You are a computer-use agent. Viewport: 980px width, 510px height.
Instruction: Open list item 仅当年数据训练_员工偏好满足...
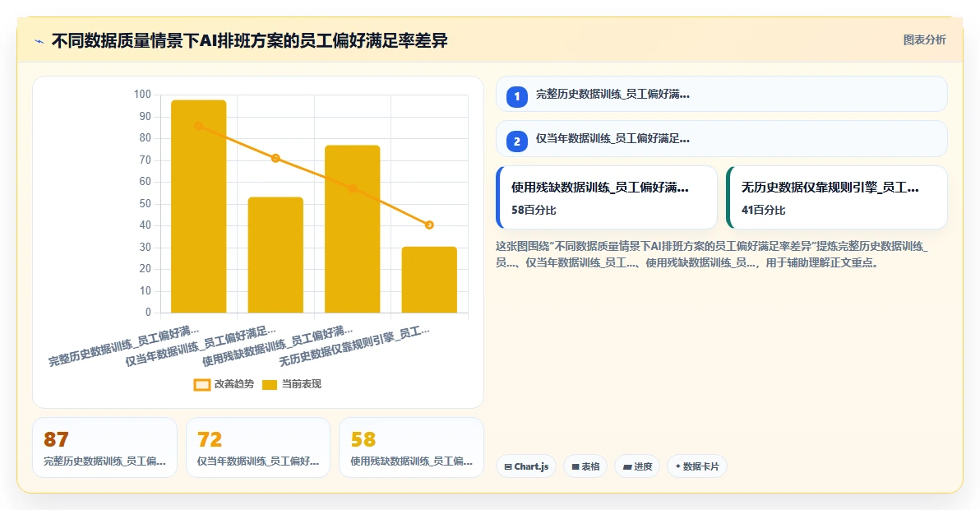(721, 139)
